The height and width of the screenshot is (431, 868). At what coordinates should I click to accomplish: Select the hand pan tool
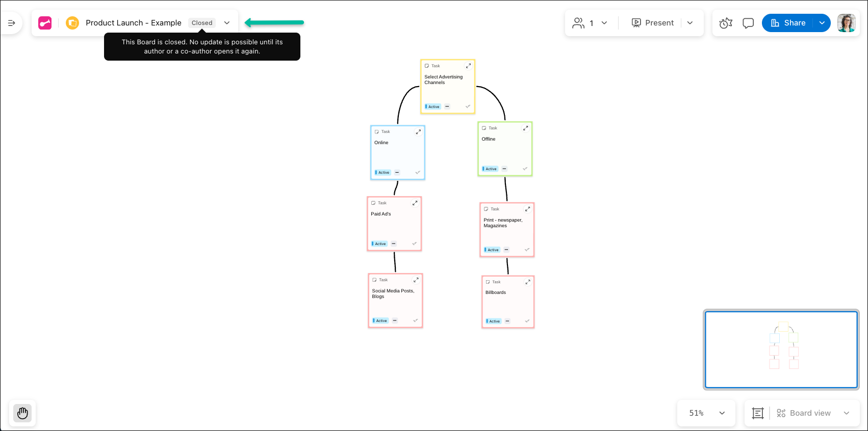click(x=22, y=413)
